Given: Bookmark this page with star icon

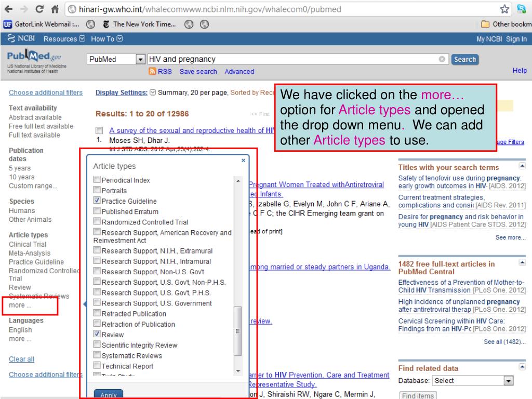Looking at the screenshot, I should click(x=504, y=9).
